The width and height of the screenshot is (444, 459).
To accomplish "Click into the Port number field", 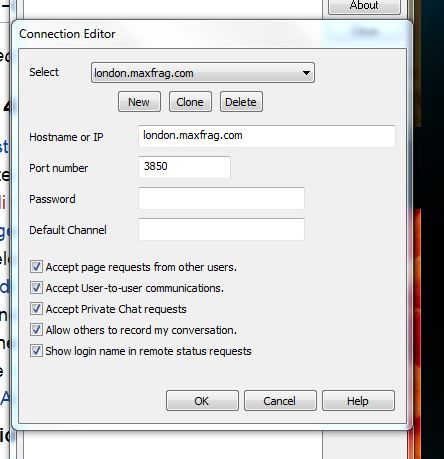I will coord(184,167).
